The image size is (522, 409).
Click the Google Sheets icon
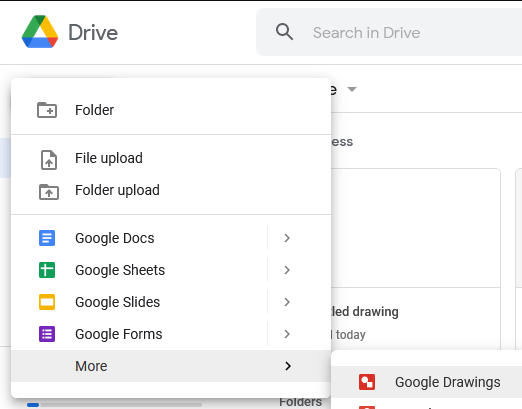tap(47, 270)
